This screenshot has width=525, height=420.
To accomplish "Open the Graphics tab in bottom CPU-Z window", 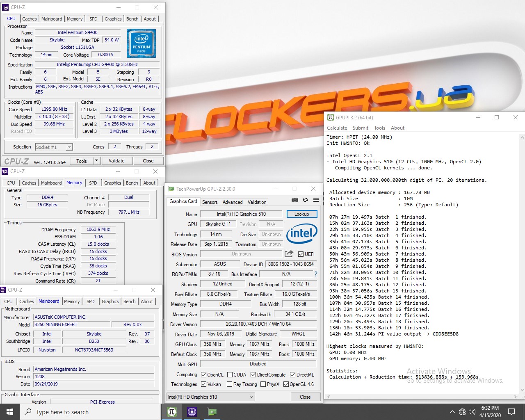I will pos(110,301).
